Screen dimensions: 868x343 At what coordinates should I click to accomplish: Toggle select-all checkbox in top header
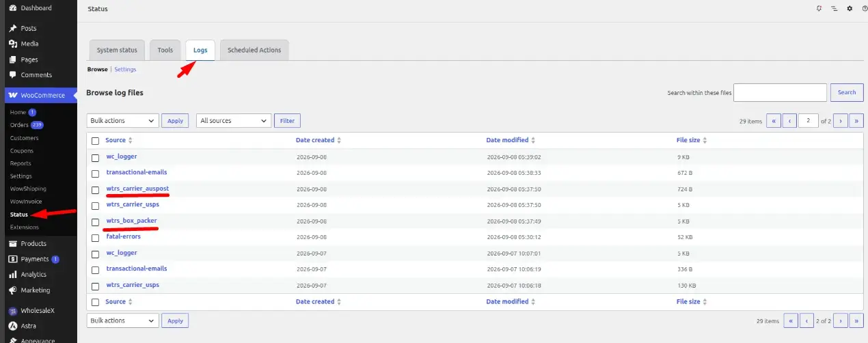(x=95, y=141)
